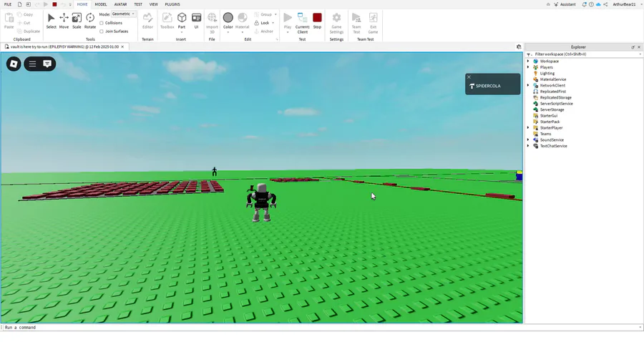
Task: Open the FILE menu
Action: pos(8,4)
